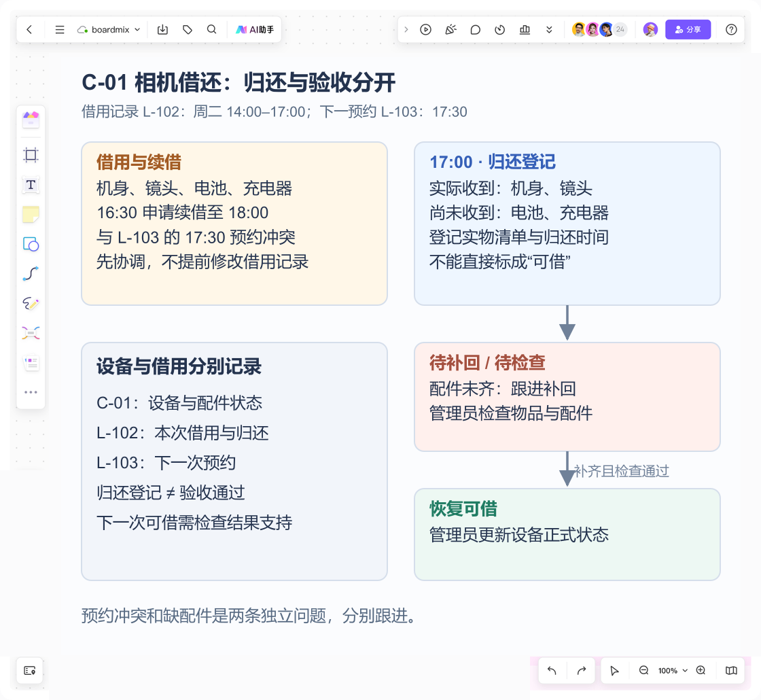Click the line C-01：设备与配件状态
The height and width of the screenshot is (700, 761).
(x=179, y=403)
